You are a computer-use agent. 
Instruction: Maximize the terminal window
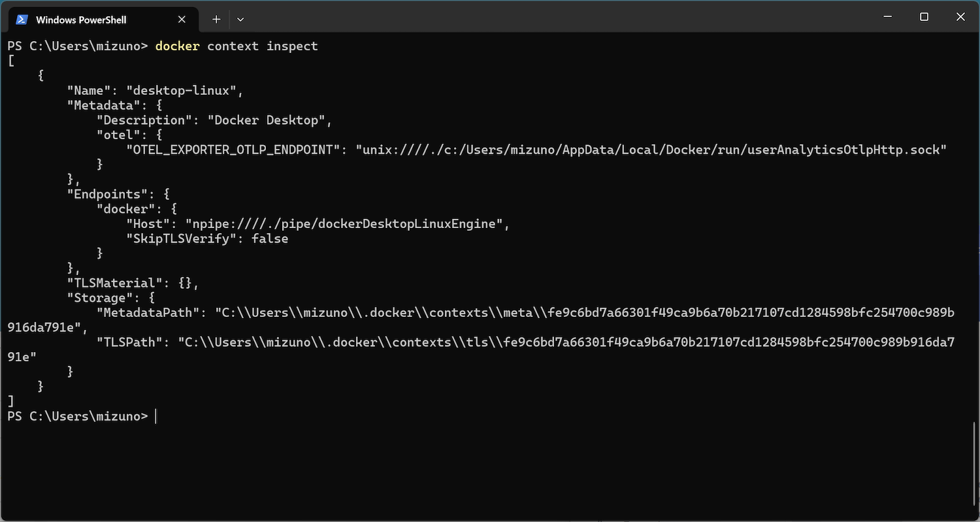click(x=924, y=17)
